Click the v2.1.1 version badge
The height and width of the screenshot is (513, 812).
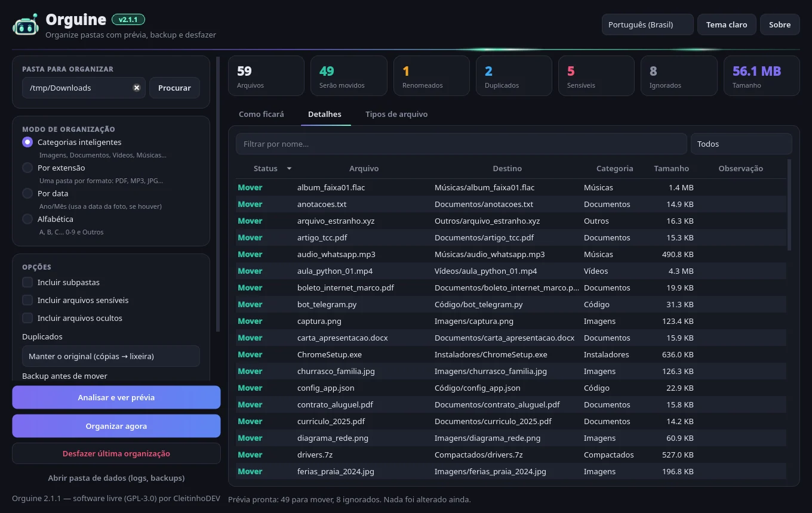point(128,20)
